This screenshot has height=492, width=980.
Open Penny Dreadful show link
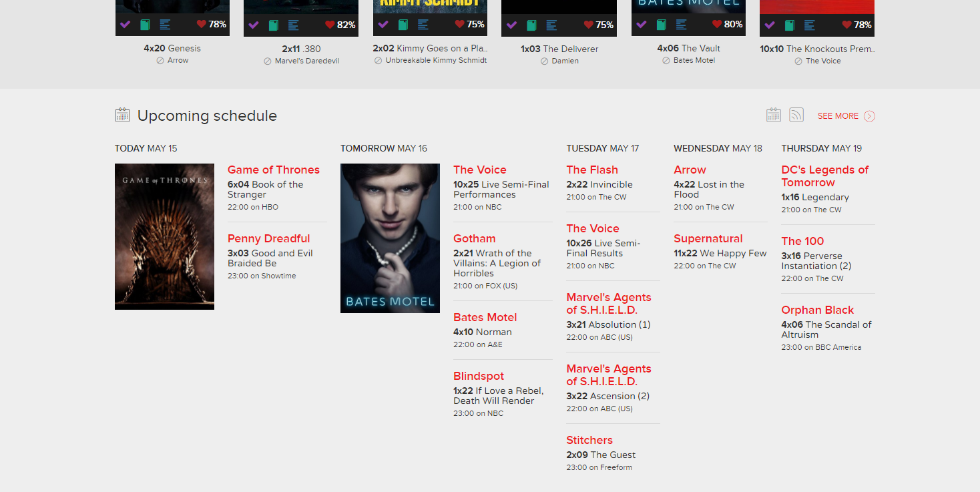[x=269, y=238]
